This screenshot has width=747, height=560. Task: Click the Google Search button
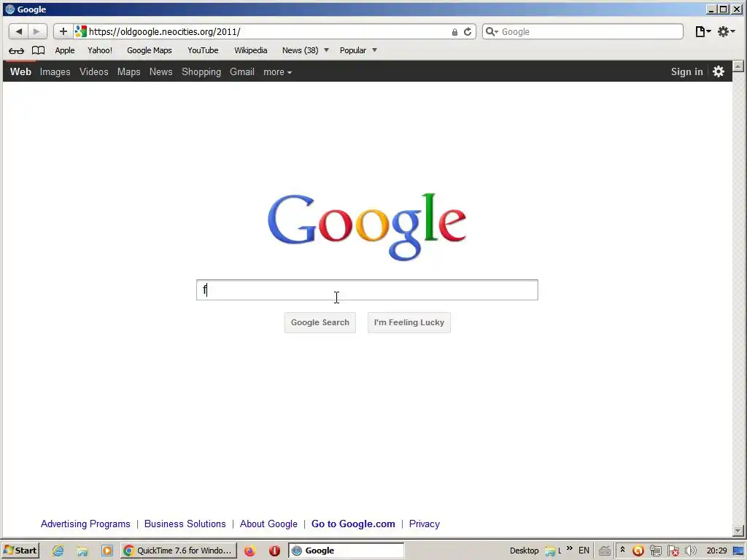[x=320, y=322]
